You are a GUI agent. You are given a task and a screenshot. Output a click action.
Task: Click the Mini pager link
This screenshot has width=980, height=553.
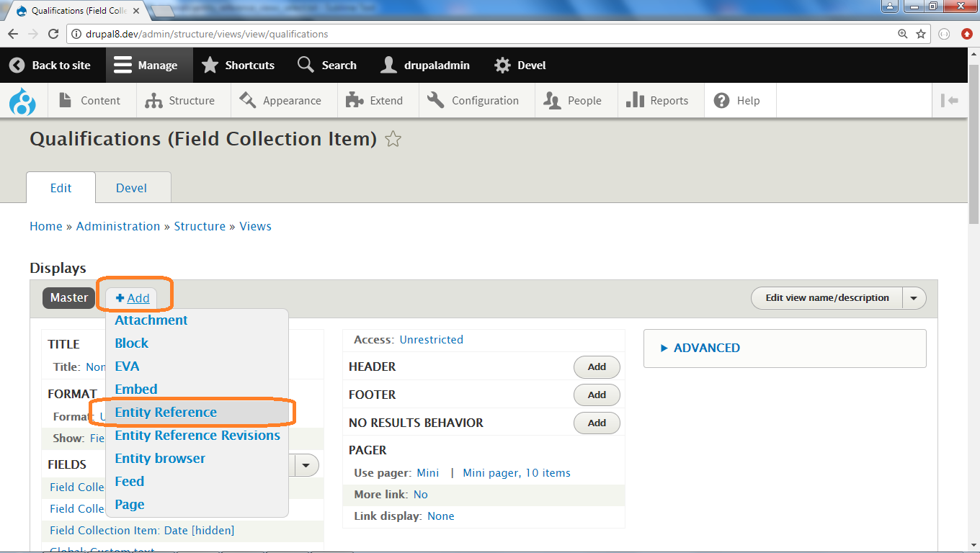pos(428,473)
